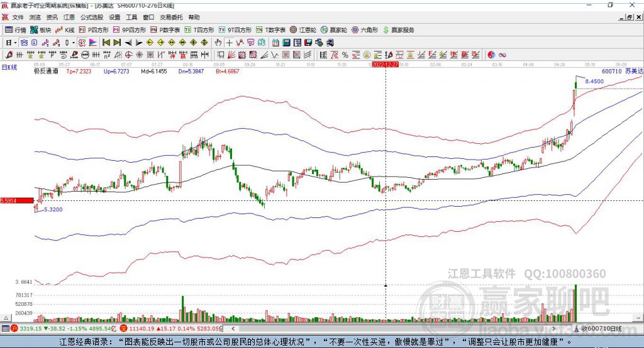The image size is (644, 348).
Task: Click the status bar grid icon
Action: [x=5, y=329]
